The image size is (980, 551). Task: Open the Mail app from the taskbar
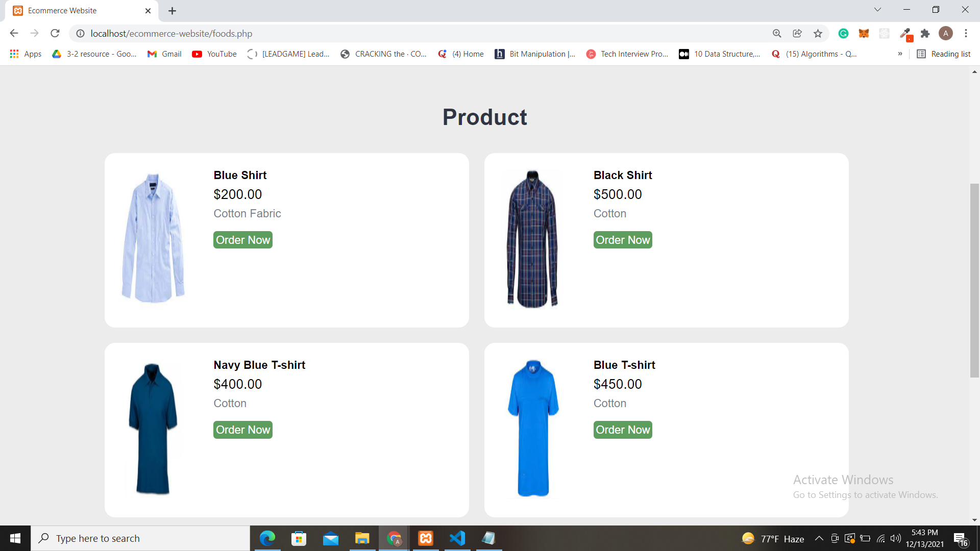click(x=330, y=538)
